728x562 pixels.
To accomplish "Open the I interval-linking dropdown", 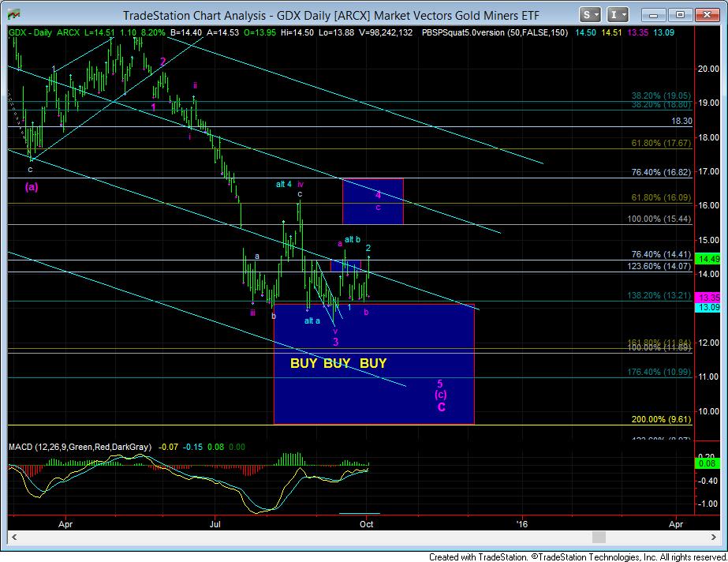I will [x=618, y=15].
